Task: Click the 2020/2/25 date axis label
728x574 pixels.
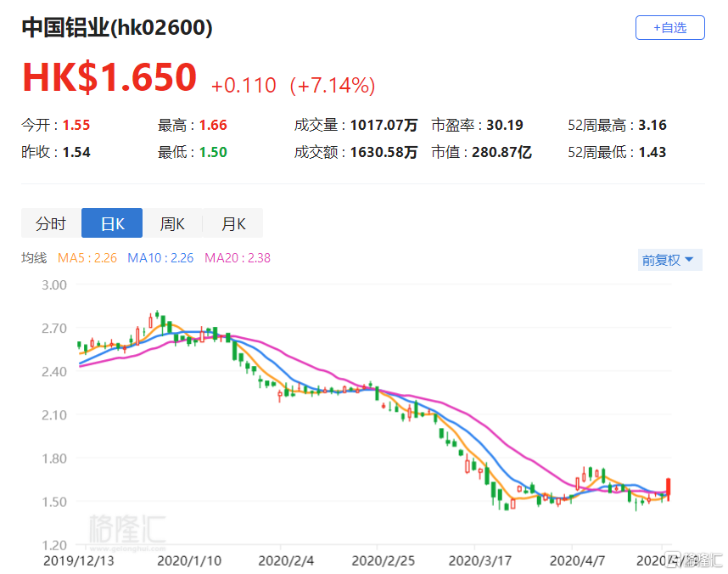Action: (383, 561)
